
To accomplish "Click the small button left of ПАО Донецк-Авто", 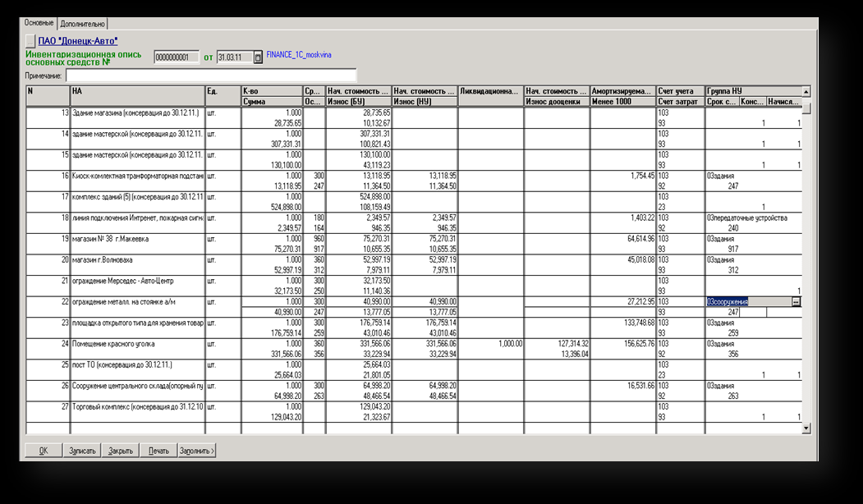I will (x=30, y=41).
